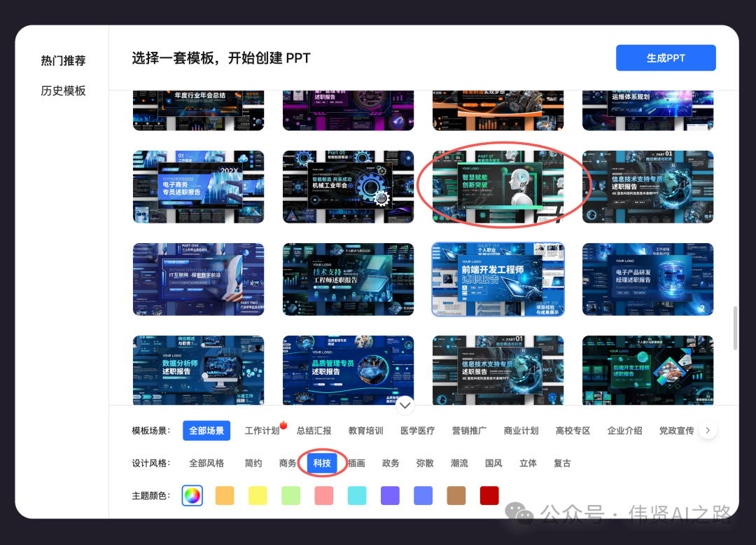Screen dimensions: 756x545
Task: Select the 电子商务专员述职报告 template
Action: click(199, 186)
